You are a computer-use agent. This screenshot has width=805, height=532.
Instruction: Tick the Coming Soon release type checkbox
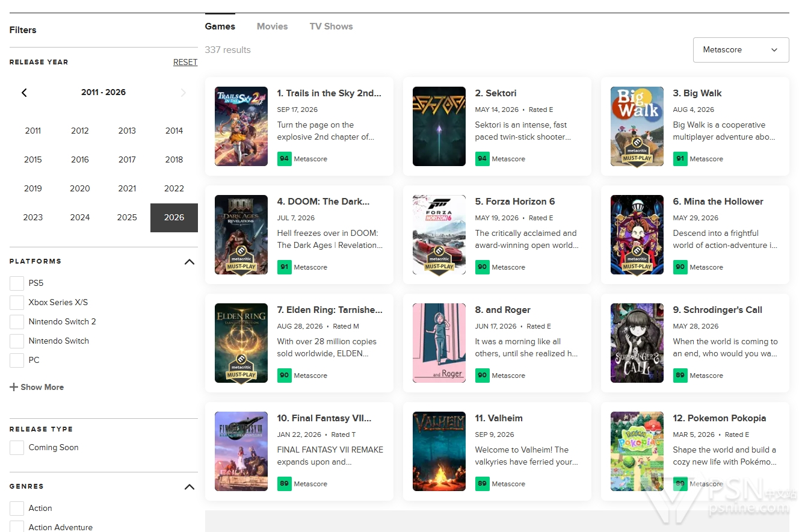tap(17, 447)
